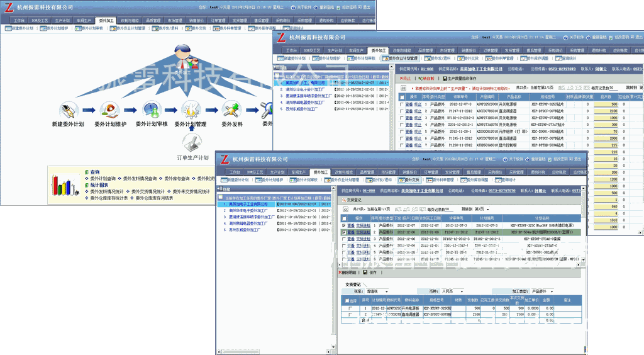Toggle the 选择 header checkbox in 交货登记 table
The image size is (644, 355).
(x=347, y=301)
